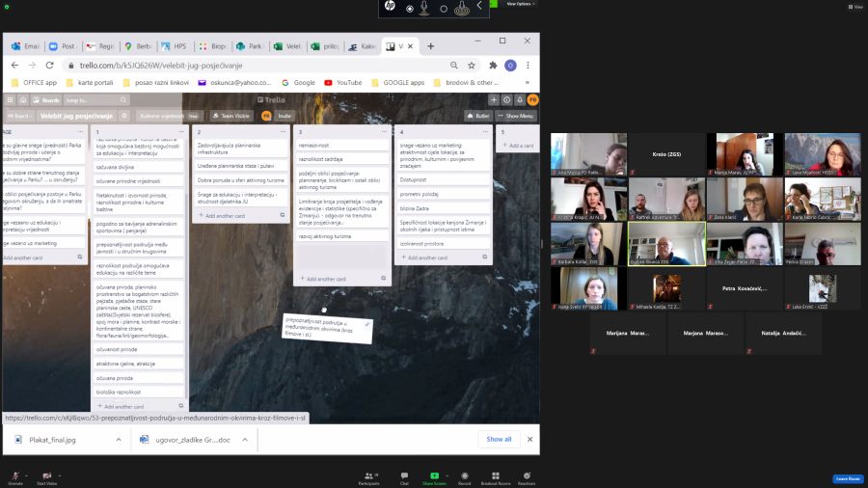
Task: Open the GOOGLE apps bookmark folder
Action: [398, 82]
